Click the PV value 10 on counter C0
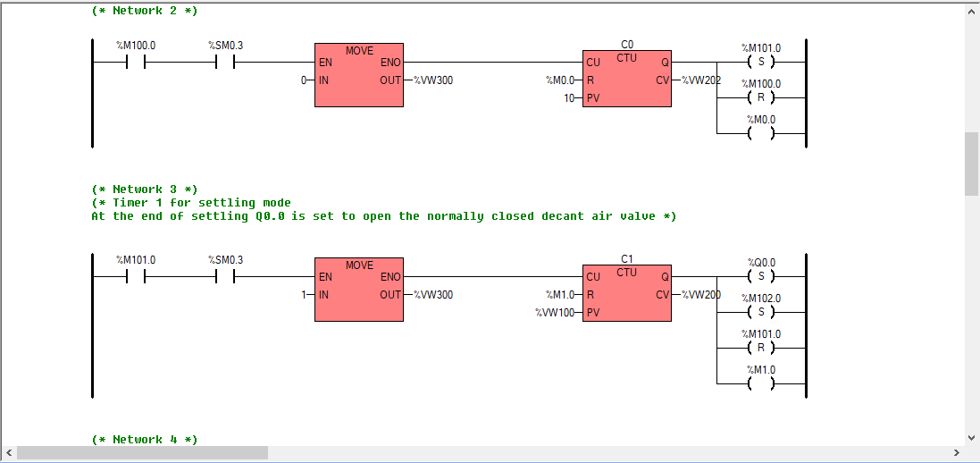The height and width of the screenshot is (463, 980). click(x=569, y=98)
